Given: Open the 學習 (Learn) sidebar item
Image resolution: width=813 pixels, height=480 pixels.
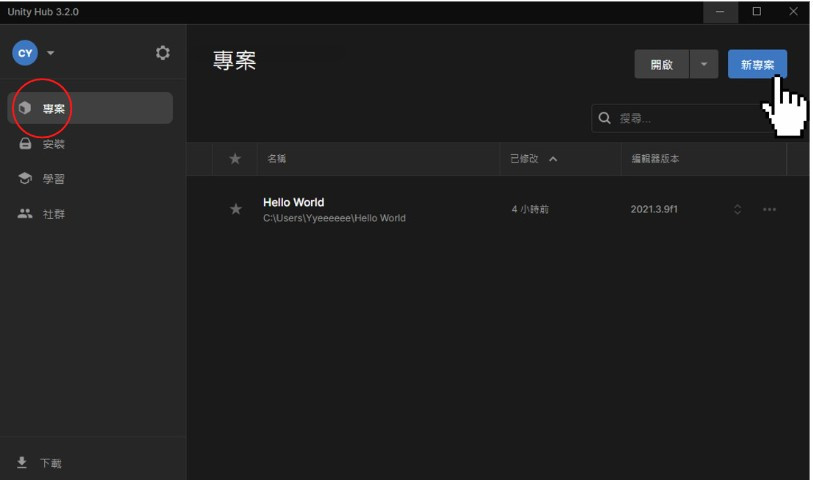Looking at the screenshot, I should coord(90,179).
